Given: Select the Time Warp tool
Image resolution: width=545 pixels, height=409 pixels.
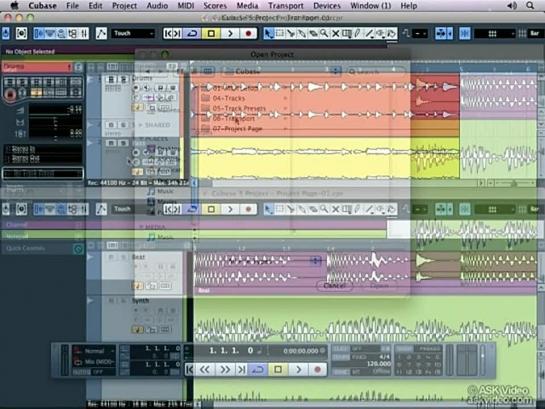Looking at the screenshot, I should [x=347, y=33].
